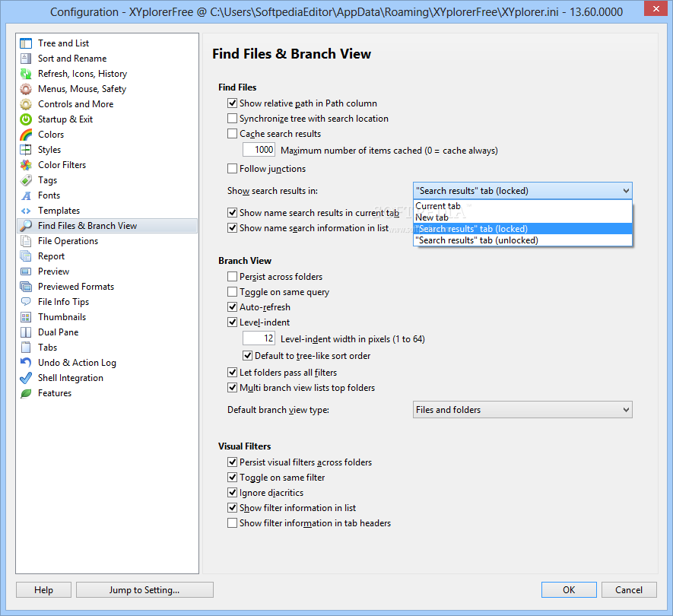Click the Startup & Exit power icon
The height and width of the screenshot is (616, 673).
pyautogui.click(x=26, y=119)
